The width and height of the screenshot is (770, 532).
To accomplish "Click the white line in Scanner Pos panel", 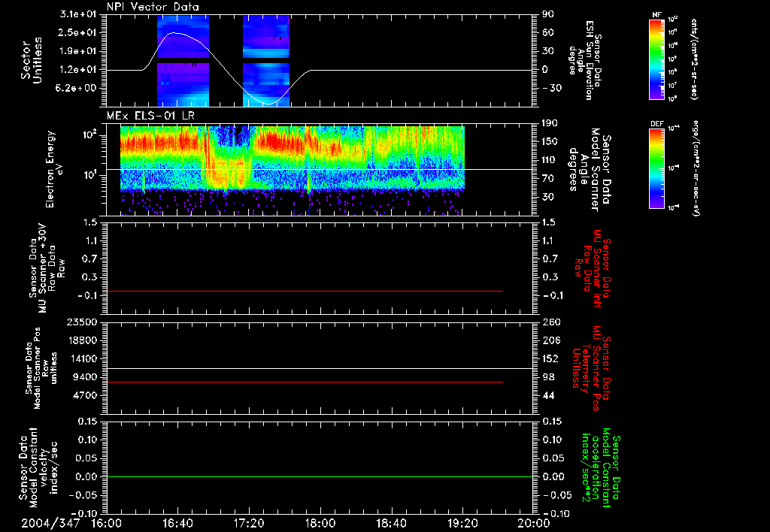I will (320, 369).
